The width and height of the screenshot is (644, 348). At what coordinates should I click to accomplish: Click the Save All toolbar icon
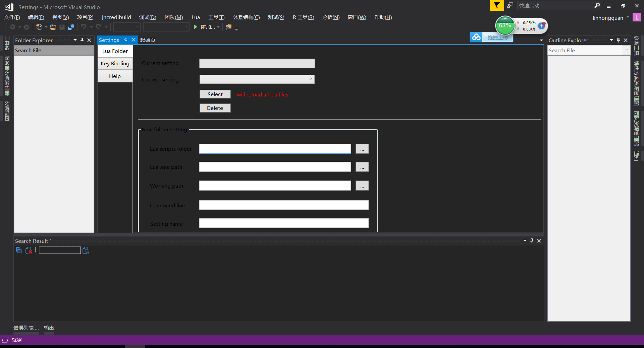point(71,27)
